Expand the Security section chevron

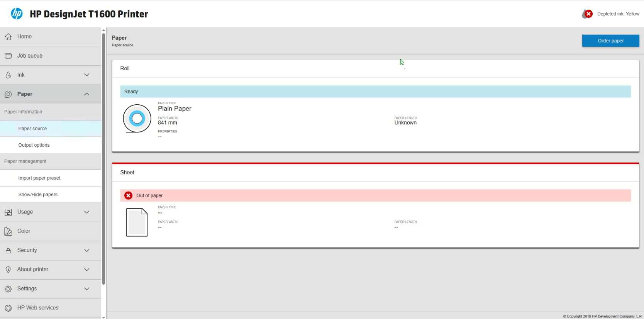point(87,250)
